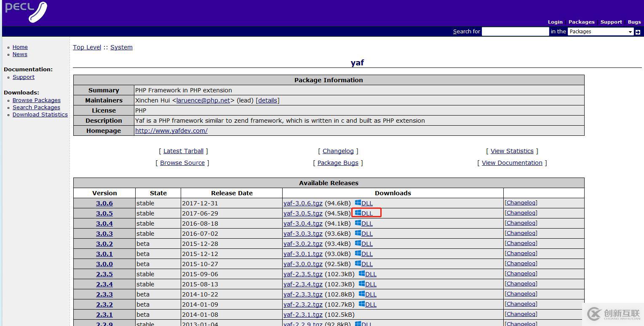This screenshot has height=326, width=644.
Task: Open version 3.0.4 details
Action: coord(104,224)
